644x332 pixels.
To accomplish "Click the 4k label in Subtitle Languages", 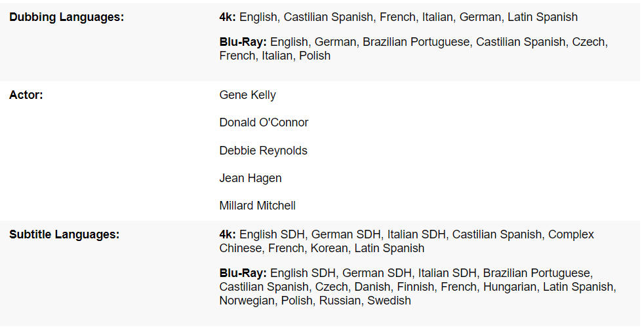I will coord(228,234).
